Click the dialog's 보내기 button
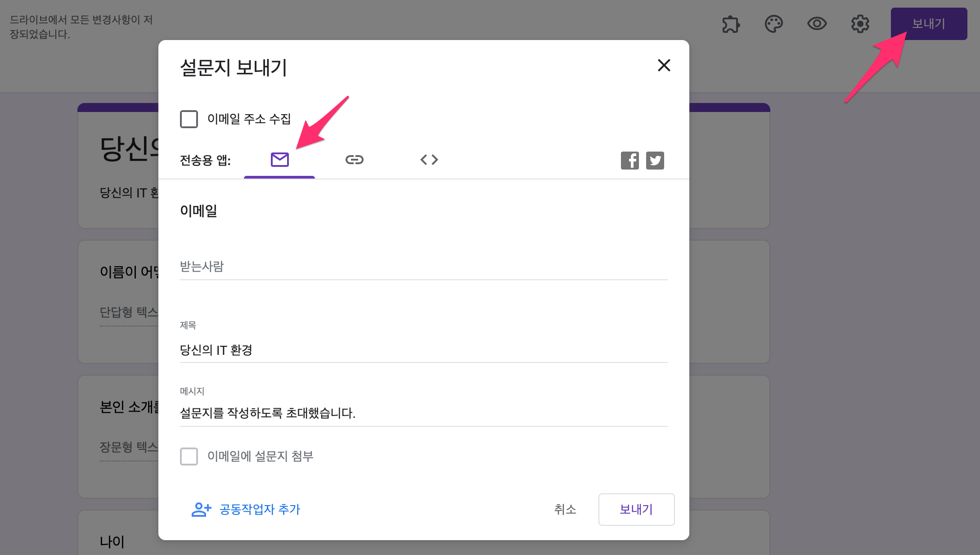Viewport: 980px width, 555px height. click(x=636, y=509)
